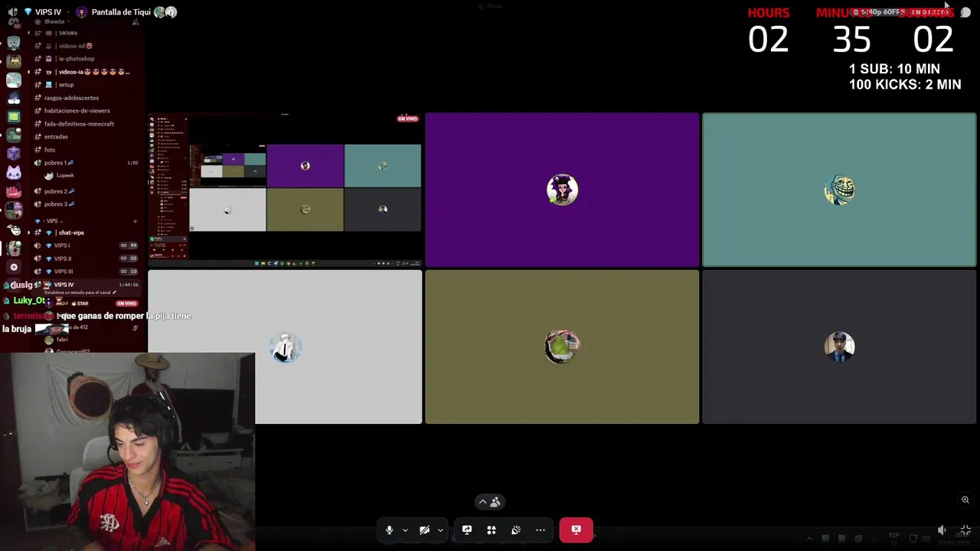
Task: Join the VIPS I voice channel
Action: (86, 246)
